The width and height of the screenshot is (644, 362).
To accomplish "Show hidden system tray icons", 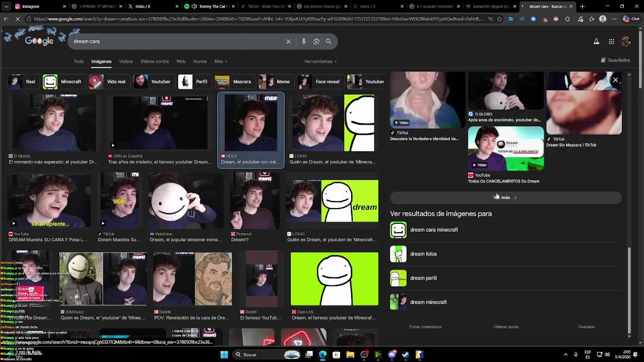I will [566, 354].
